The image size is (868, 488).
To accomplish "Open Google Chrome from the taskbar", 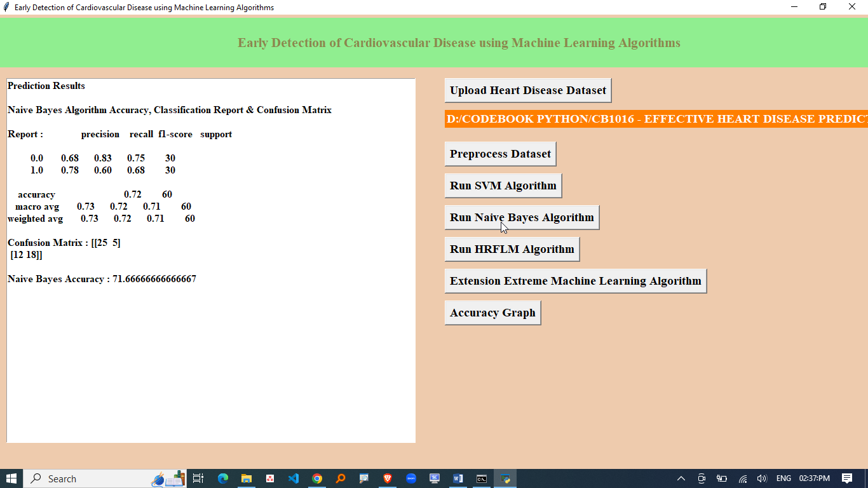I will [x=317, y=478].
